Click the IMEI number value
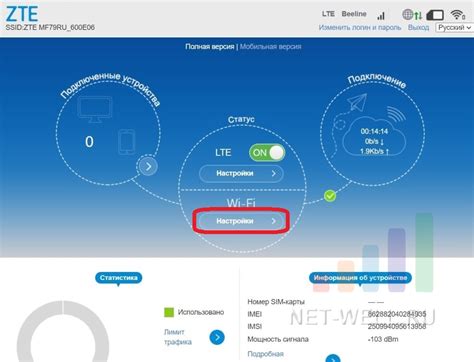This screenshot has height=362, width=474. click(397, 314)
